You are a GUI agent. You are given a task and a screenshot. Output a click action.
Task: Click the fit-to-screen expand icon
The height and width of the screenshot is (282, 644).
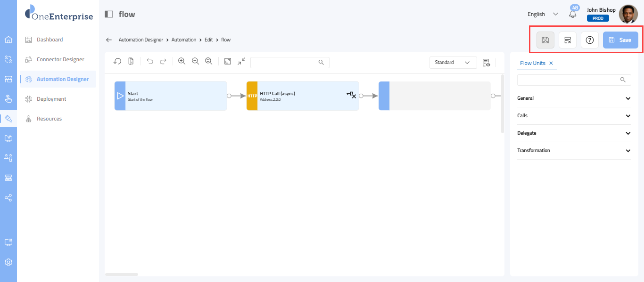[228, 62]
